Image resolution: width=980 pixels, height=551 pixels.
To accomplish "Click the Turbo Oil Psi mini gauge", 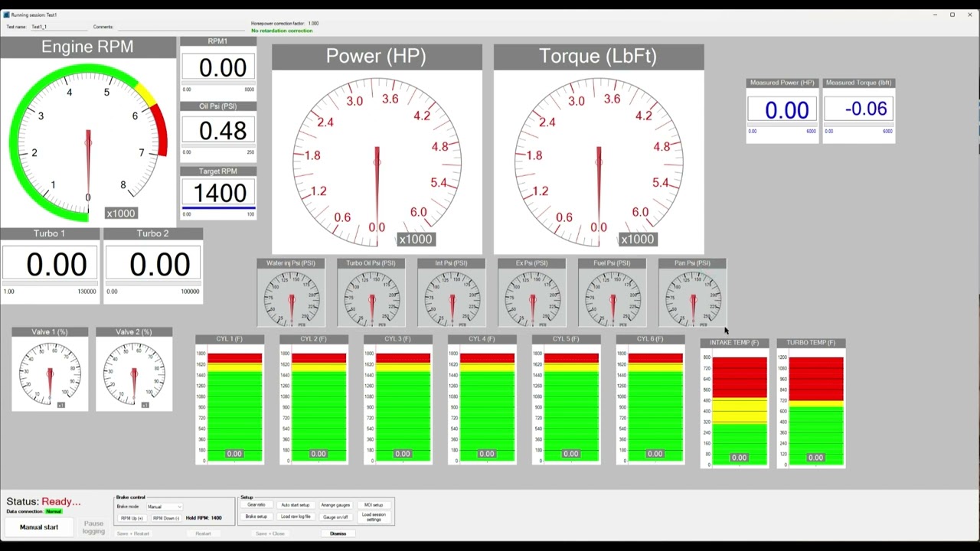I will [x=371, y=298].
